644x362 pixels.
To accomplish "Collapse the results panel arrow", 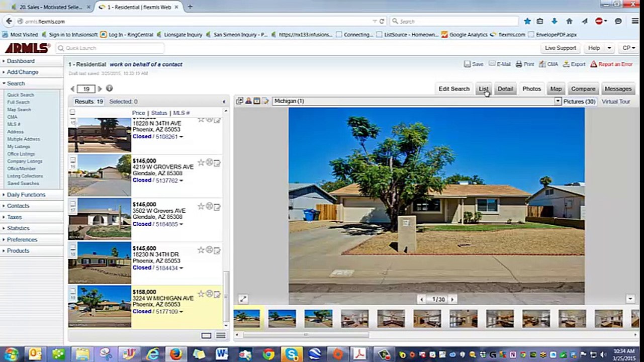I will (x=224, y=102).
